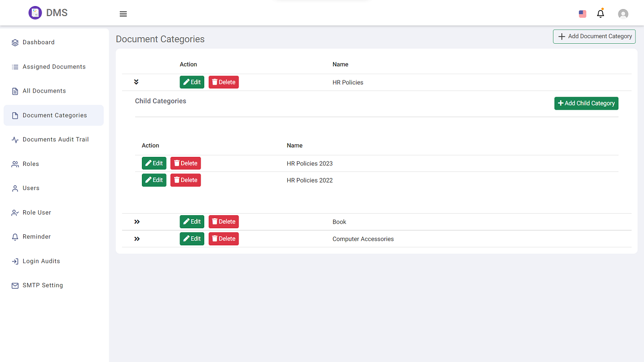Navigate to Login Audits

point(41,261)
